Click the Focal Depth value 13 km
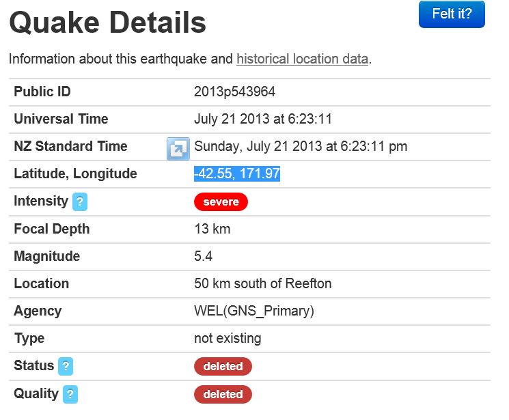Viewport: 509px width, 420px height. (212, 229)
